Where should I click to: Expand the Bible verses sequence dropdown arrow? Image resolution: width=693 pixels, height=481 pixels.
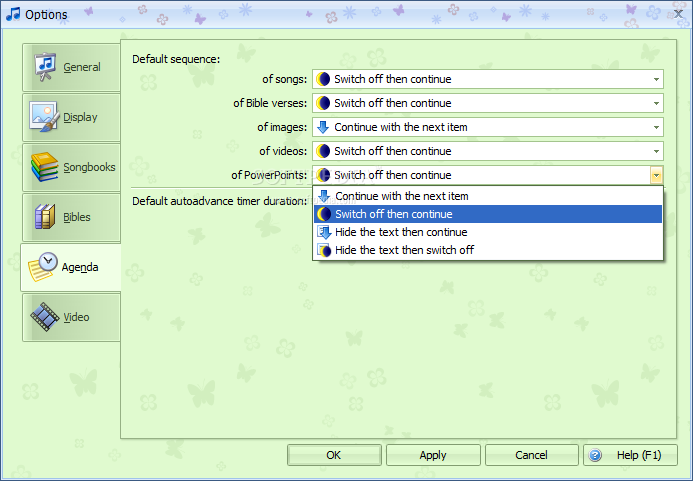point(656,103)
